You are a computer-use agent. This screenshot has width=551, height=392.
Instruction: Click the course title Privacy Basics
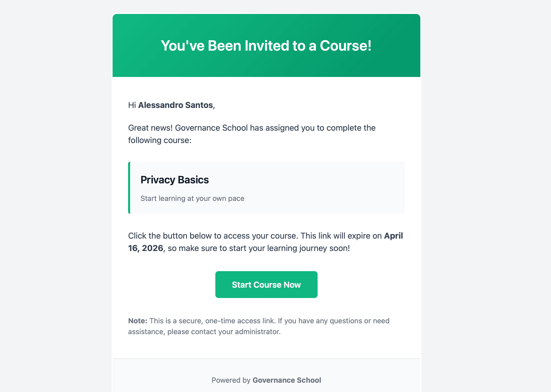coord(175,180)
